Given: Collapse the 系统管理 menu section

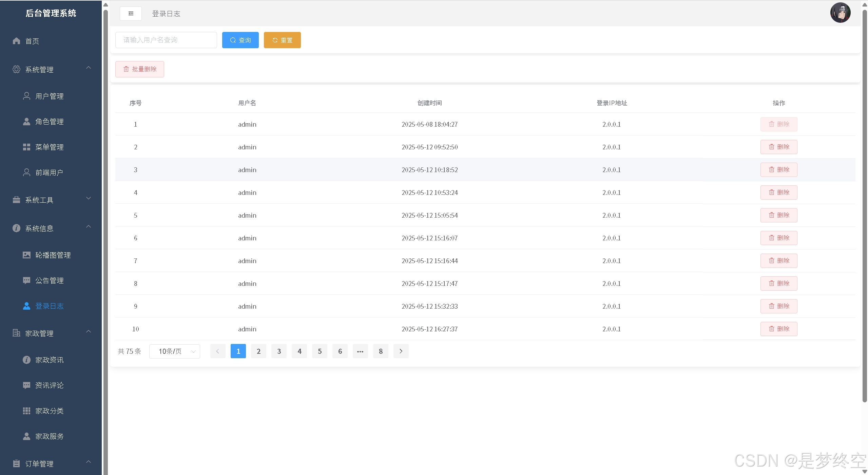Looking at the screenshot, I should [x=89, y=68].
